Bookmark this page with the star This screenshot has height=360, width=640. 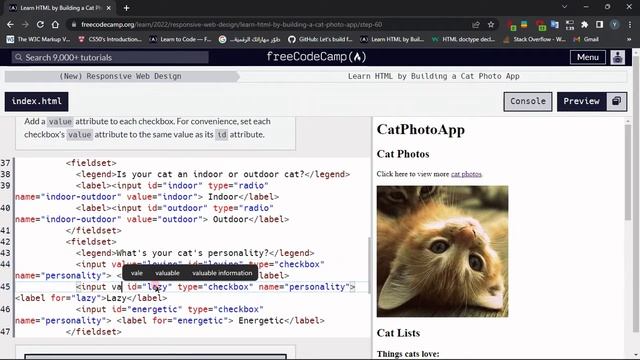pyautogui.click(x=491, y=24)
